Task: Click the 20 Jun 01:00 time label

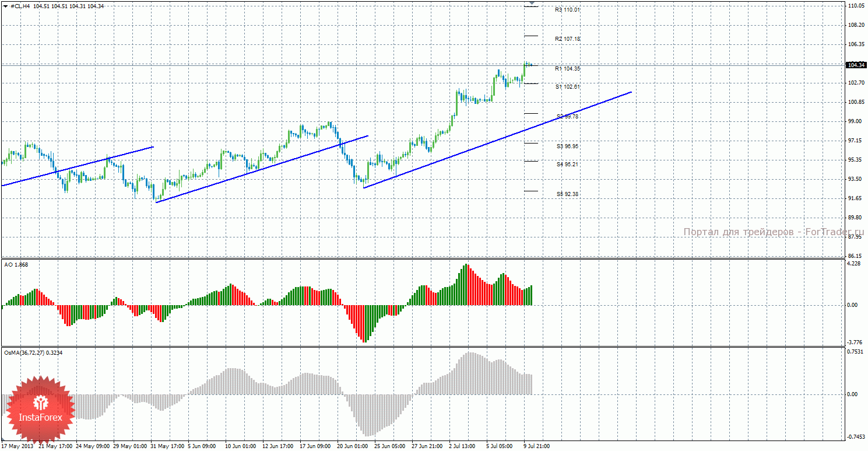Action: tap(353, 446)
